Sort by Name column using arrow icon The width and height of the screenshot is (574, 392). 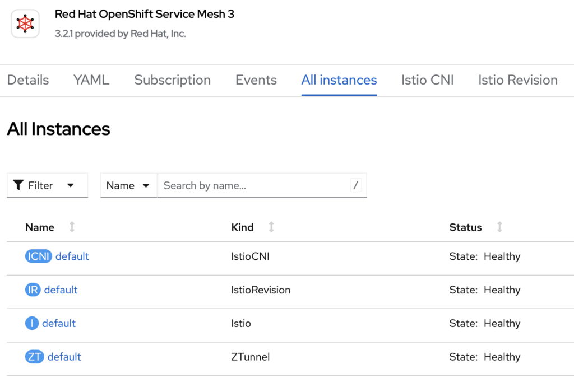[x=72, y=227]
